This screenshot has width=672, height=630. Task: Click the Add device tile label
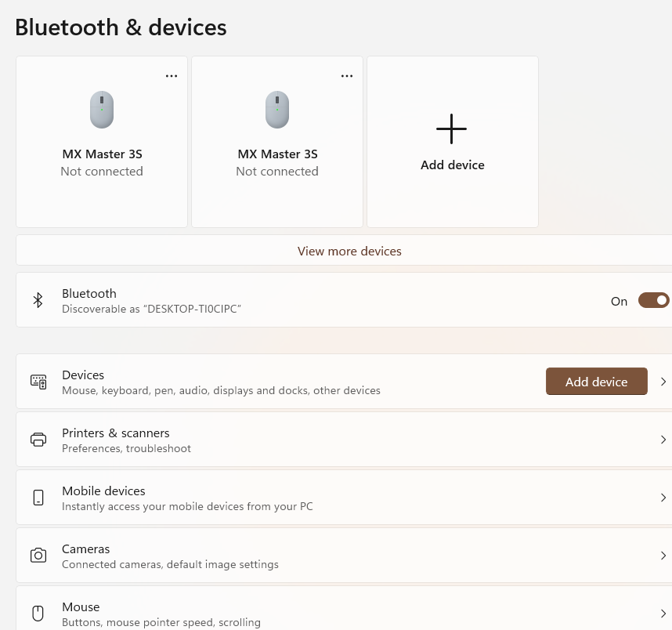pos(453,165)
